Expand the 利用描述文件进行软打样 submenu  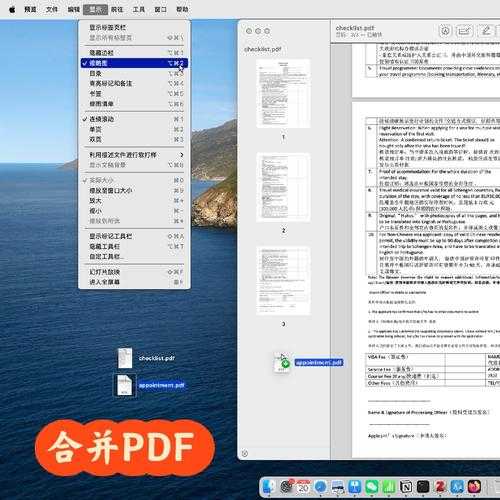pos(134,155)
